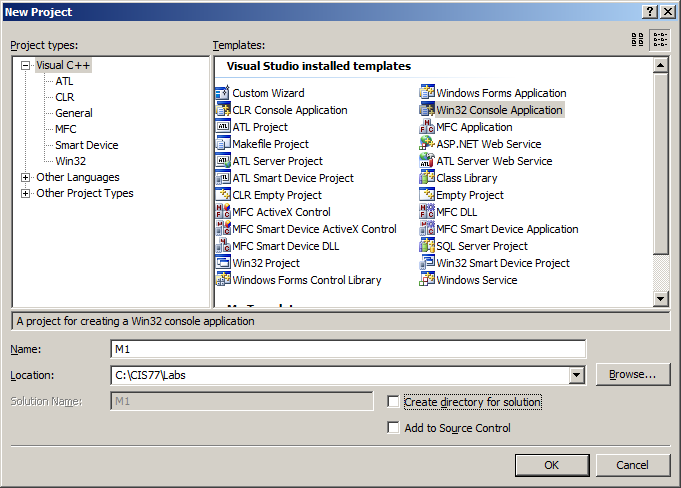Select the MFC DLL template icon
Image resolution: width=681 pixels, height=488 pixels.
click(427, 212)
